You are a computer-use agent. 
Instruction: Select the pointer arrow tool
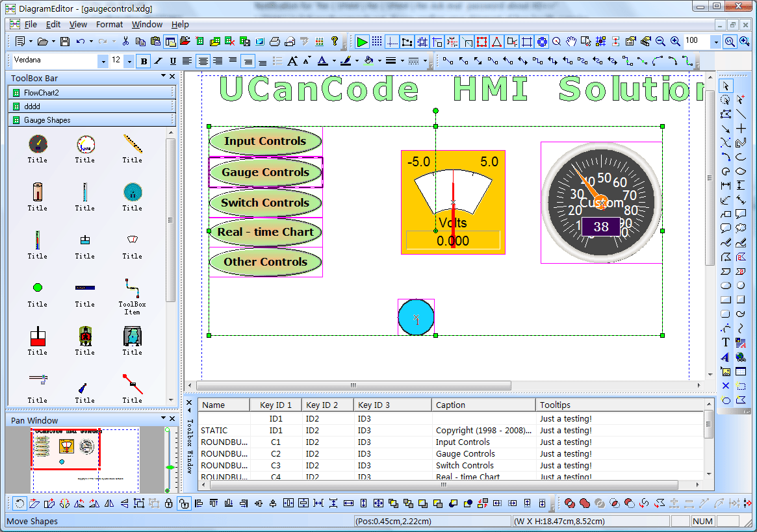(x=726, y=86)
